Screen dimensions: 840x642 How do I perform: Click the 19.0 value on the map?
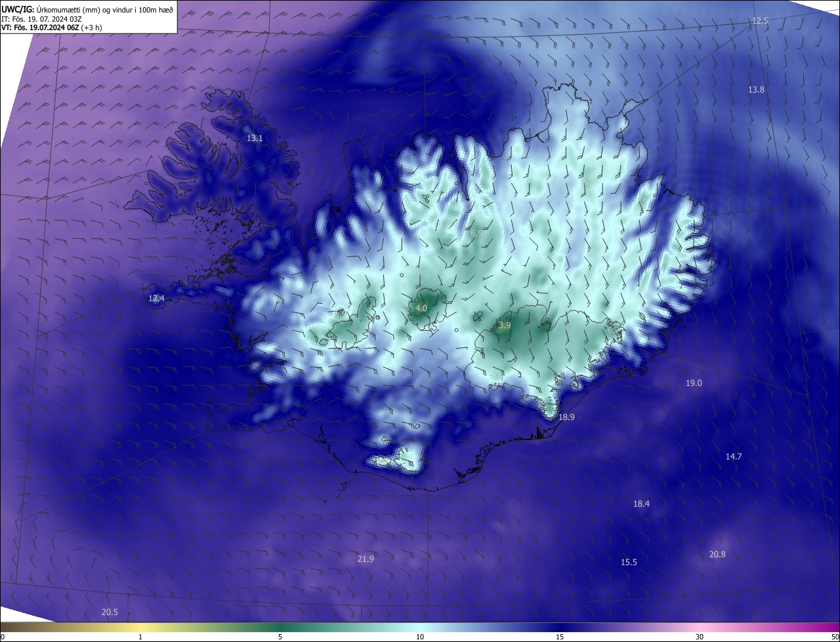tap(694, 383)
